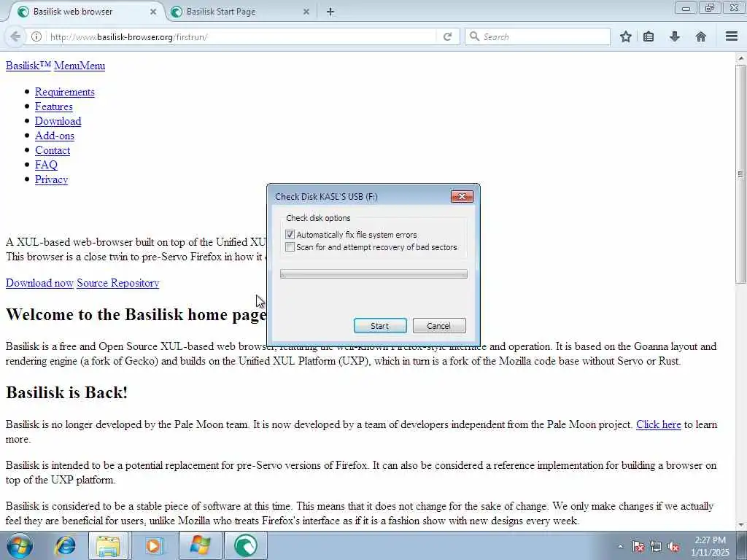
Task: Switch to the Windows flag taskbar app
Action: pyautogui.click(x=200, y=545)
